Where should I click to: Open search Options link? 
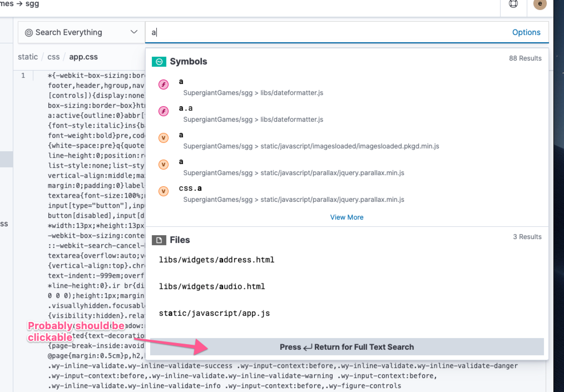pyautogui.click(x=526, y=32)
